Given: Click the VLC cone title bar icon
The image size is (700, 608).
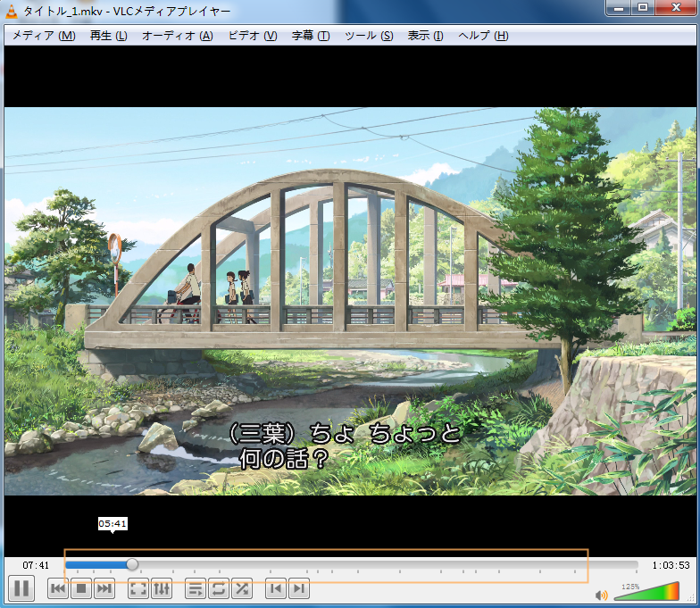Looking at the screenshot, I should pyautogui.click(x=11, y=11).
